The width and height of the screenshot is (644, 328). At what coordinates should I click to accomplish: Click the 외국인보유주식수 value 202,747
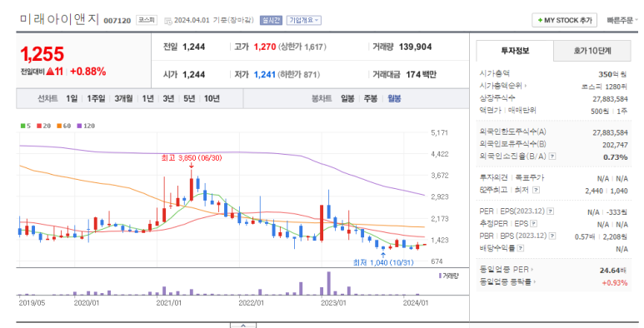pyautogui.click(x=615, y=145)
